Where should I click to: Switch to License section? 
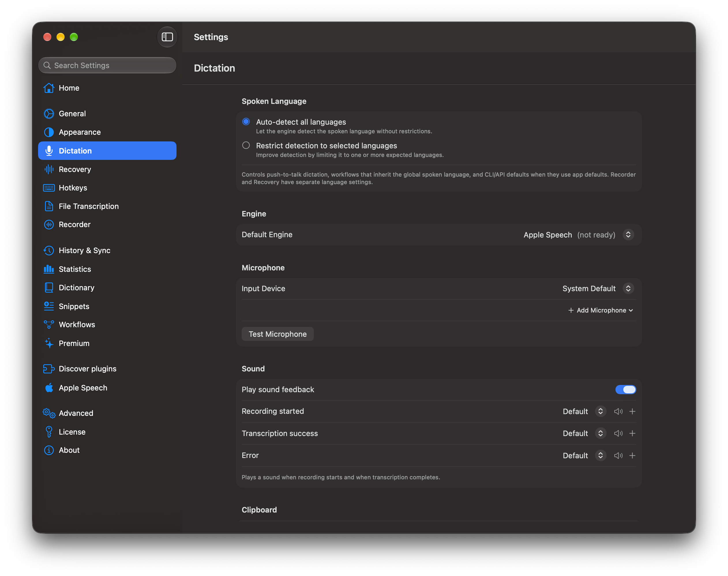[107, 432]
